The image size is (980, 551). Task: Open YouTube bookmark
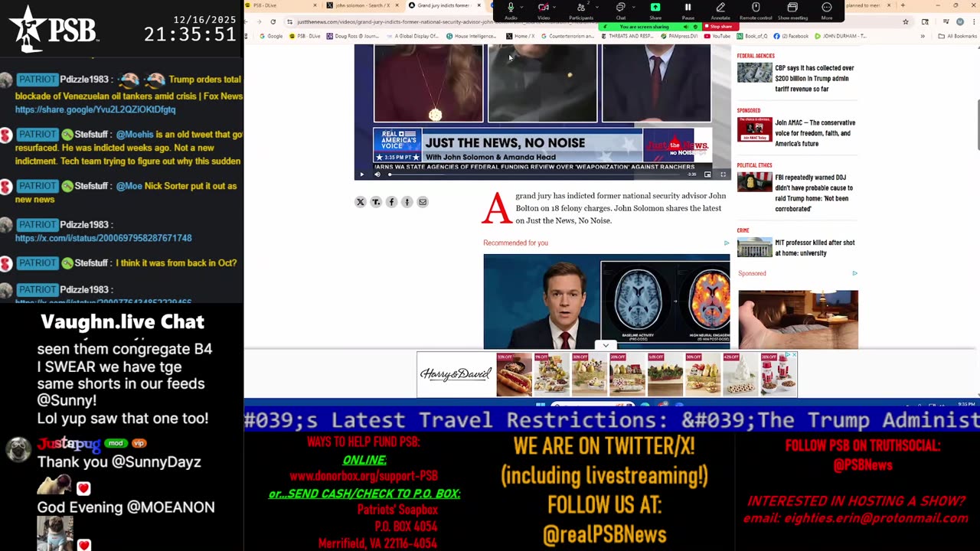coord(717,36)
